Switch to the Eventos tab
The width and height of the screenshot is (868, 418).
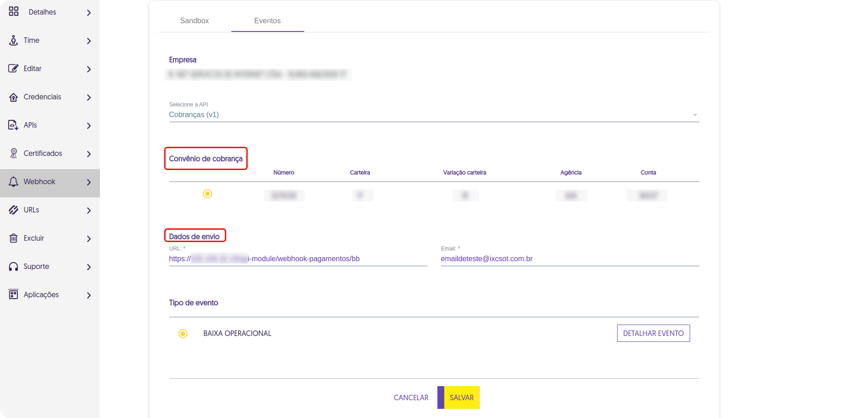click(x=267, y=21)
